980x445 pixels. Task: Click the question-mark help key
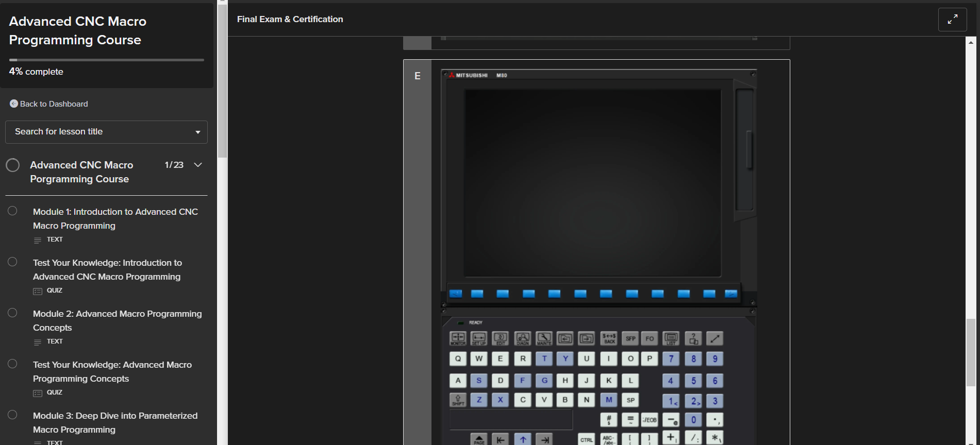coord(693,338)
